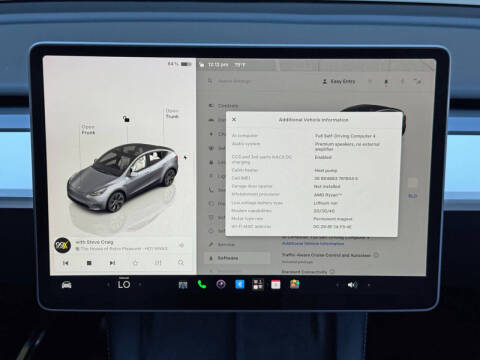Viewport: 480px width, 360px height.
Task: Click the Search Settings field
Action: click(x=234, y=81)
